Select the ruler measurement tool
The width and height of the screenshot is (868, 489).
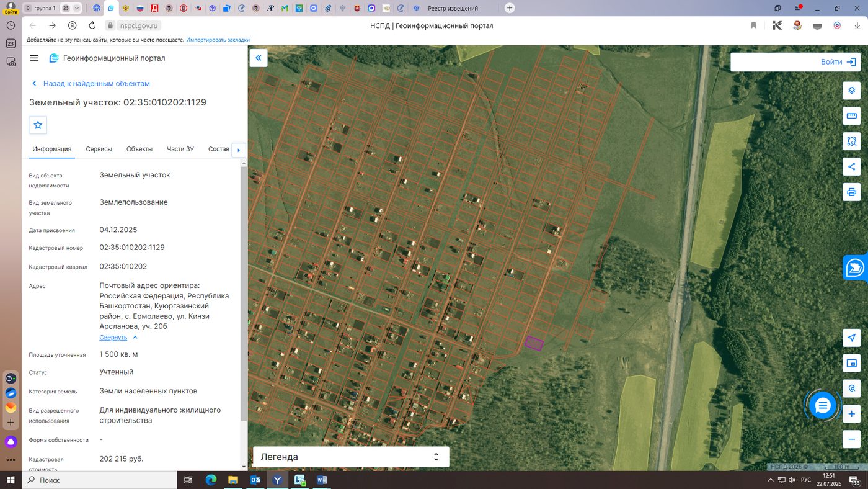(x=851, y=116)
